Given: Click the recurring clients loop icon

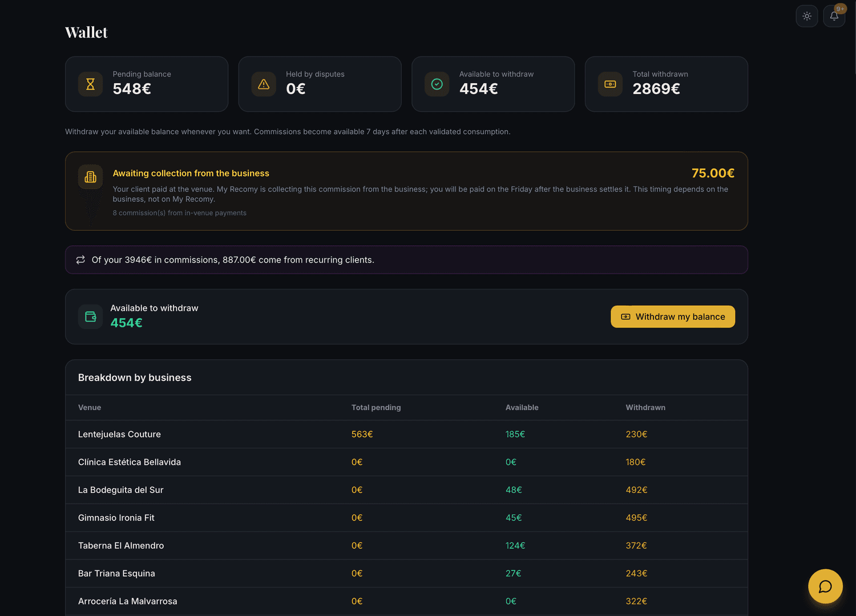Looking at the screenshot, I should click(80, 260).
